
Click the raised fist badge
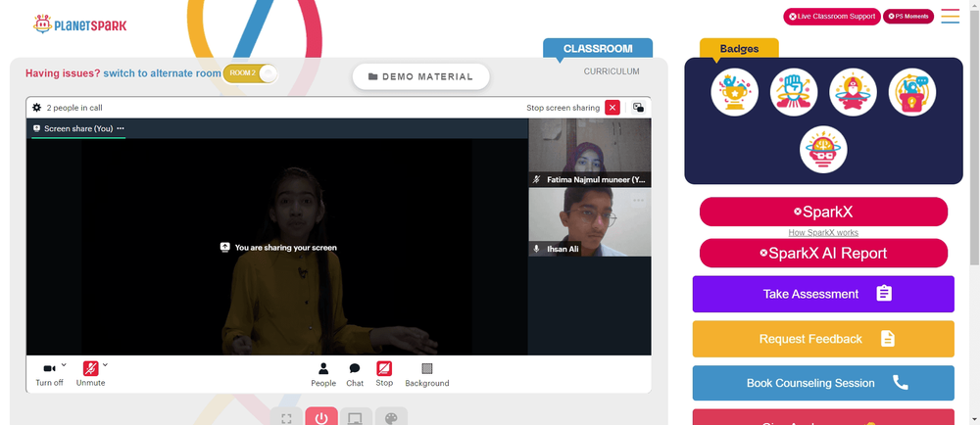[794, 92]
